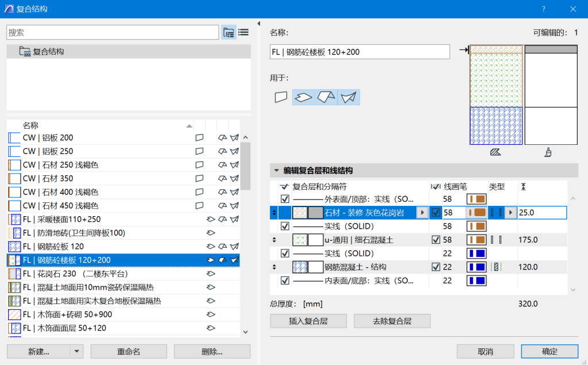The width and height of the screenshot is (588, 365).
Task: Click the roof icon in CW | 铝板 250 row
Action: pos(222,151)
